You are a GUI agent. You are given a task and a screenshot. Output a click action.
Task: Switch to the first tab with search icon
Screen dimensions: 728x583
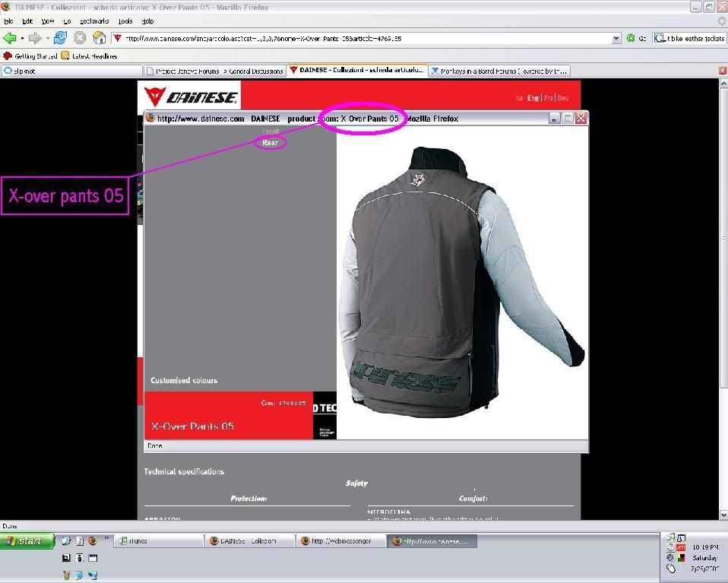[x=71, y=71]
